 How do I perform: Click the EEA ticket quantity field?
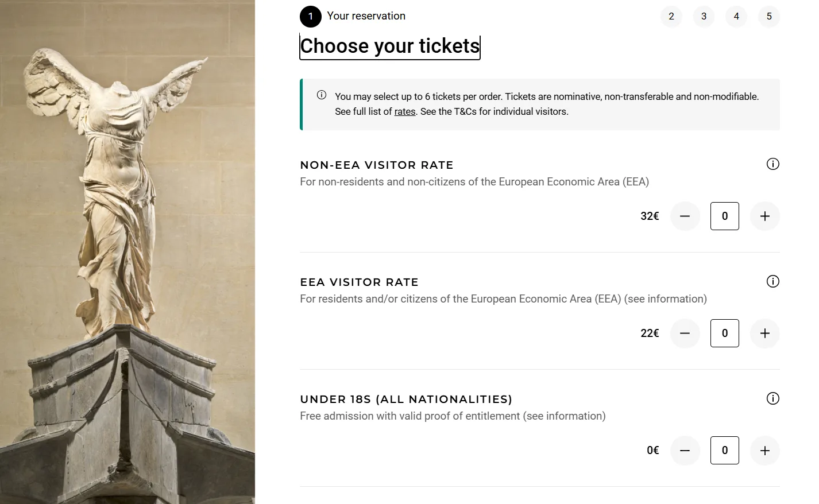[x=724, y=334]
